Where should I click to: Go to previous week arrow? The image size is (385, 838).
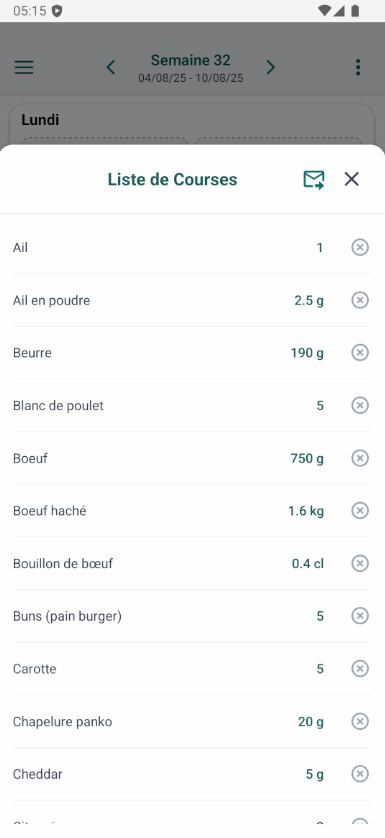[x=111, y=67]
